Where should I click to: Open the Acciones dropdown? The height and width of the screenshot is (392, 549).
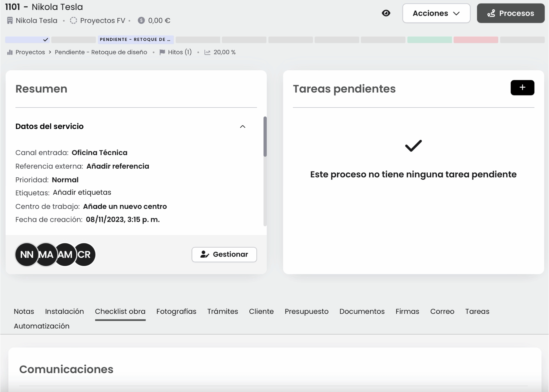(x=436, y=13)
